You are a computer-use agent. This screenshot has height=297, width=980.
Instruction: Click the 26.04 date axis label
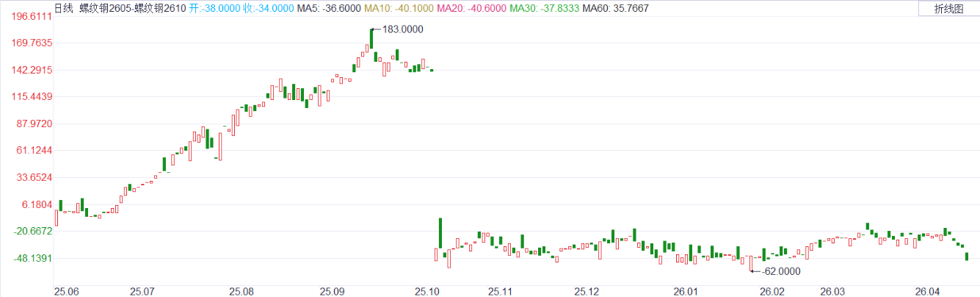928,291
